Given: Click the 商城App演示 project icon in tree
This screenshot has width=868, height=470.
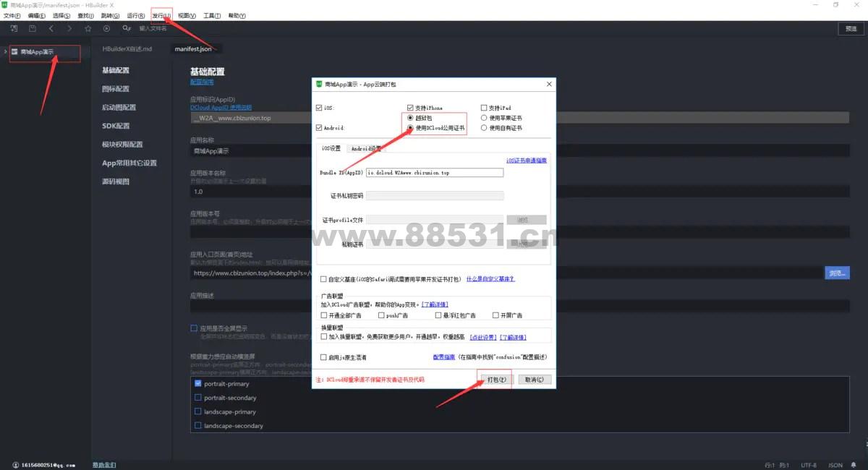Looking at the screenshot, I should tap(14, 52).
